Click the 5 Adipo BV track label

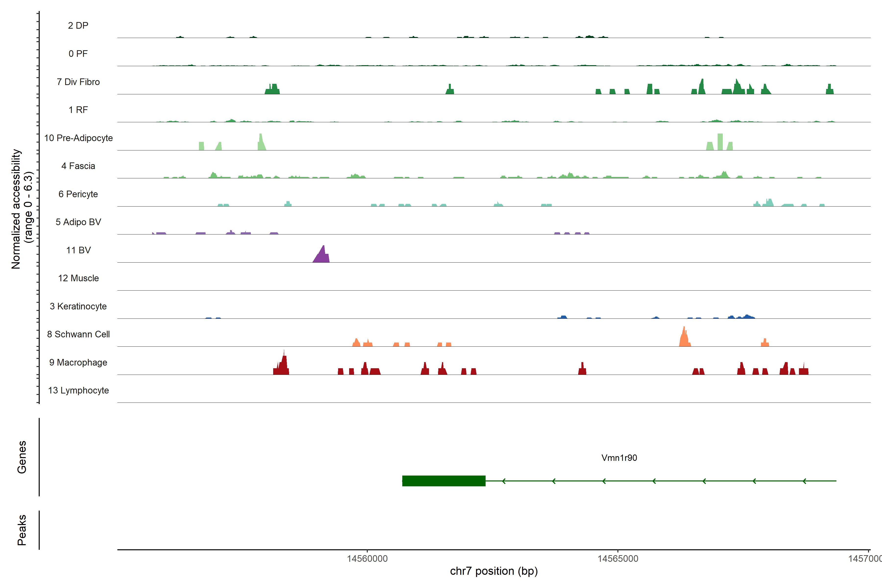click(78, 222)
